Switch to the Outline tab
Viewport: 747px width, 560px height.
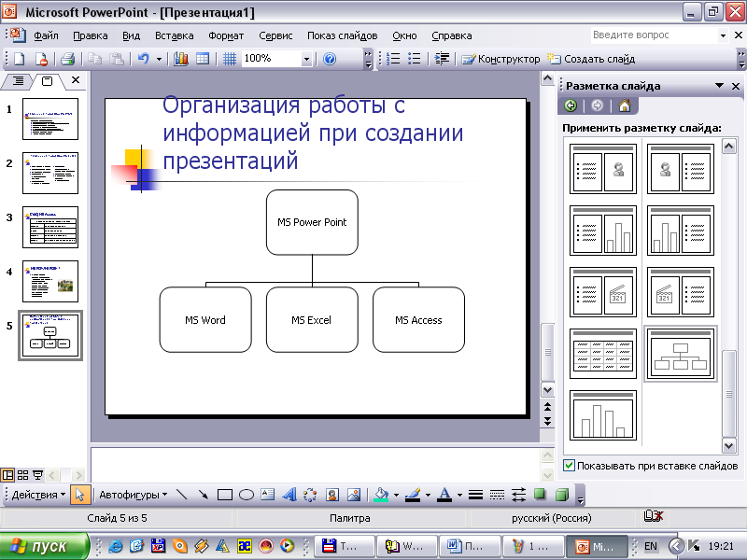(18, 81)
